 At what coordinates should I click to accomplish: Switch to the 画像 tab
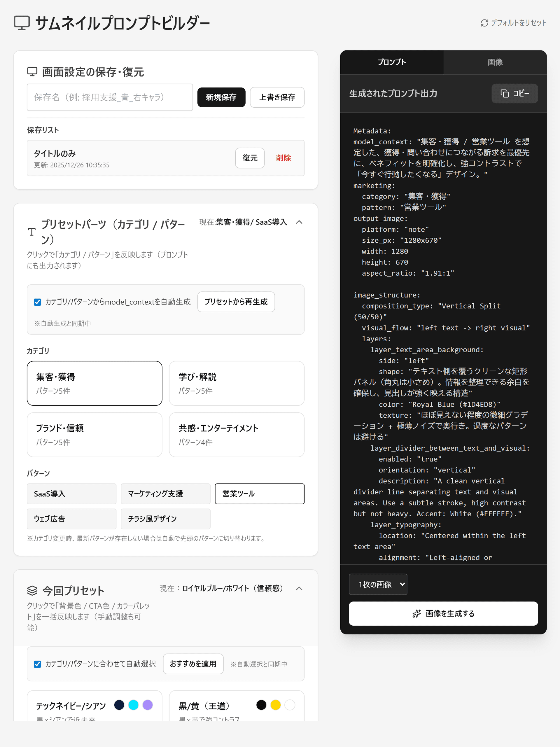coord(495,62)
